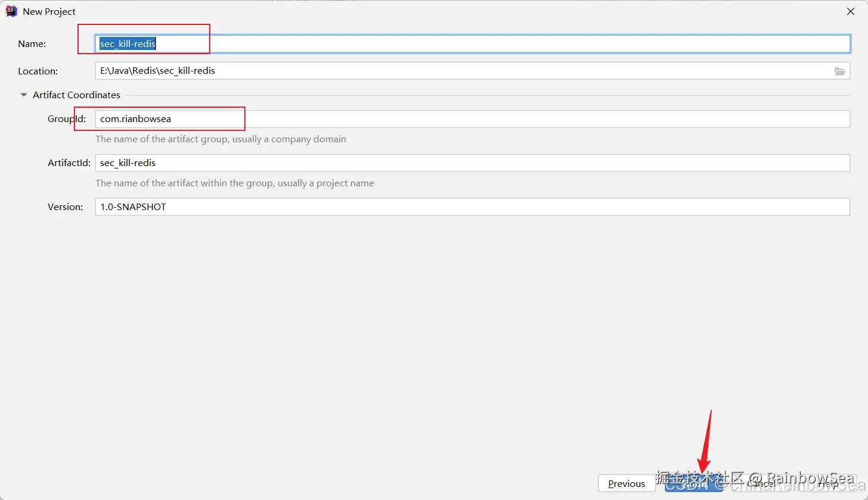This screenshot has height=500, width=868.
Task: Cancel the New Project dialog
Action: click(761, 483)
